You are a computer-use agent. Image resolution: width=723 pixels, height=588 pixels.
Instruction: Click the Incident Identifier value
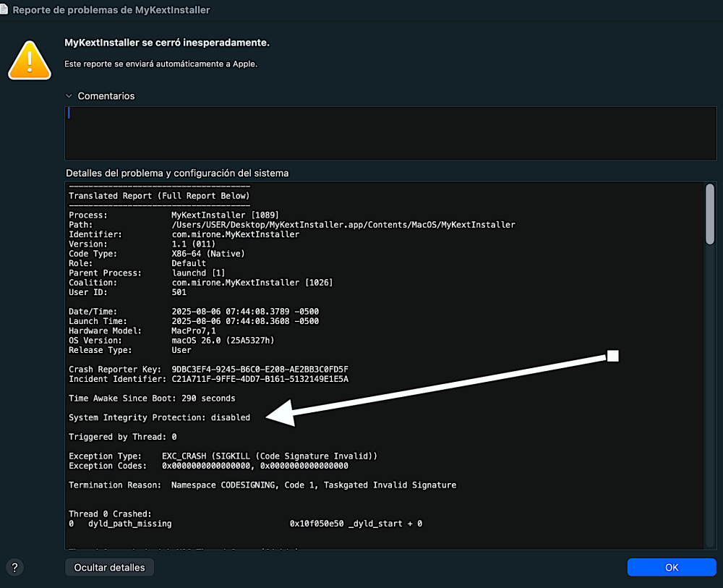tap(260, 379)
